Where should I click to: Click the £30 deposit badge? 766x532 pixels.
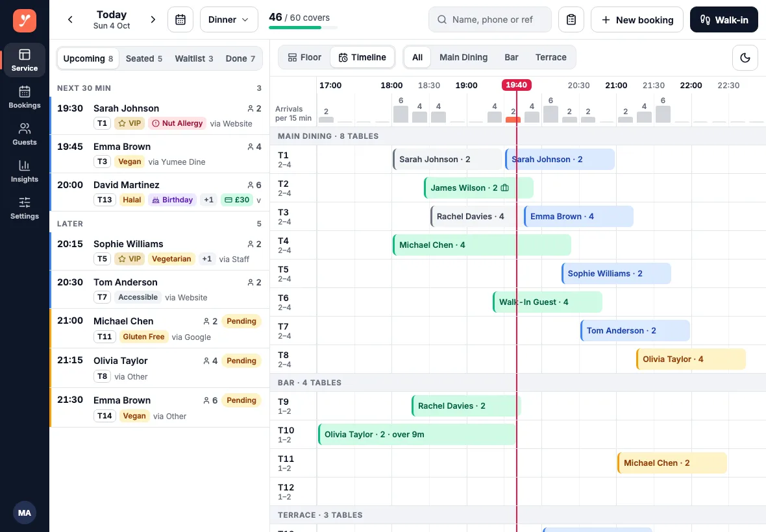tap(237, 200)
